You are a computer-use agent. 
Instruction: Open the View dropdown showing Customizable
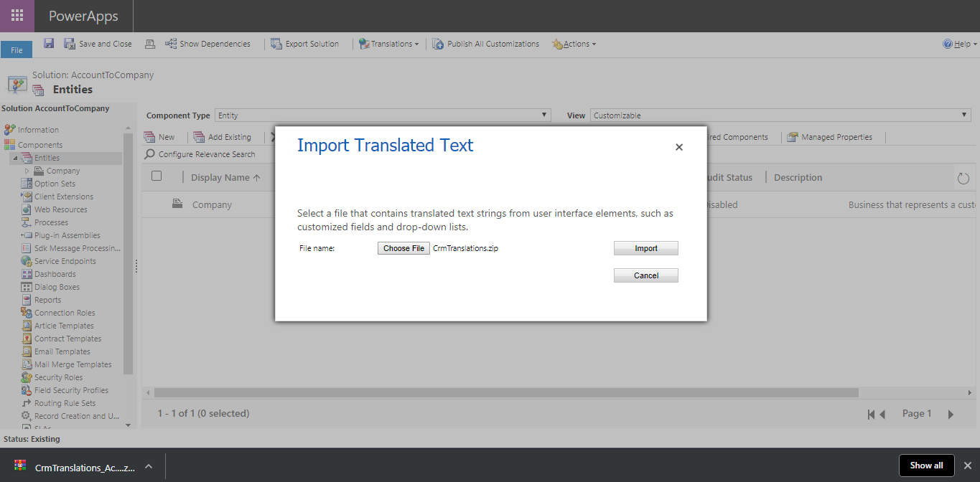click(780, 115)
